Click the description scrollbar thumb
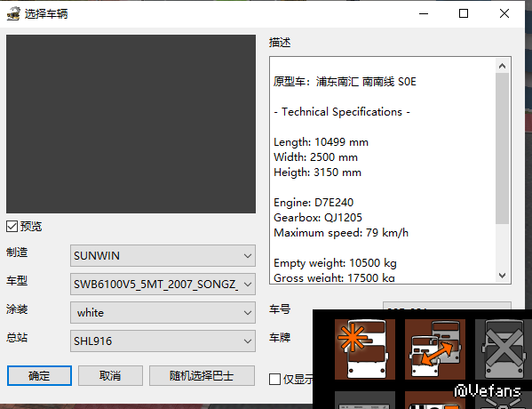532x409 pixels. [503, 148]
